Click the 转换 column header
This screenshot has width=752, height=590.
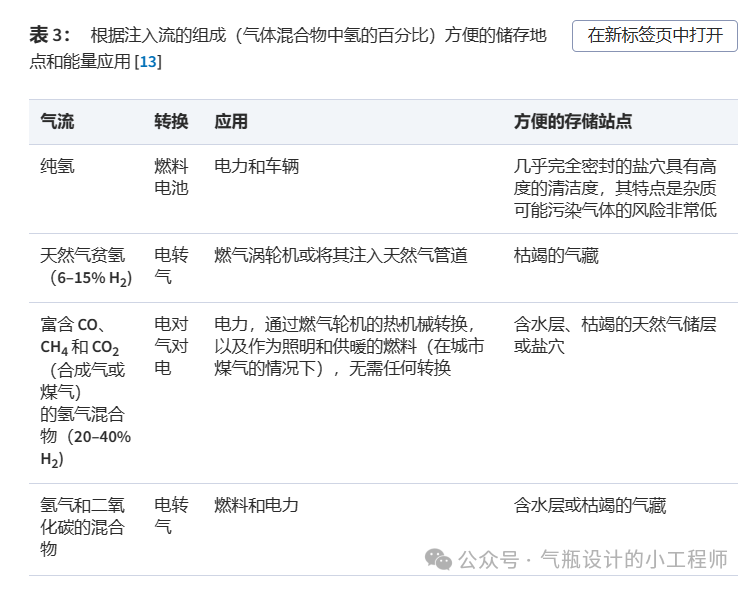(x=171, y=122)
